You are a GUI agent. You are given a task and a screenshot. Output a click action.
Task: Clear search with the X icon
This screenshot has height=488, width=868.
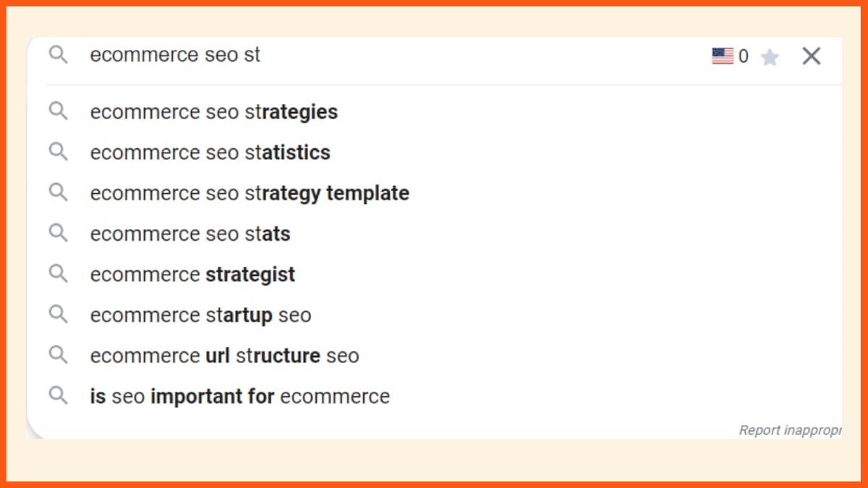point(811,56)
